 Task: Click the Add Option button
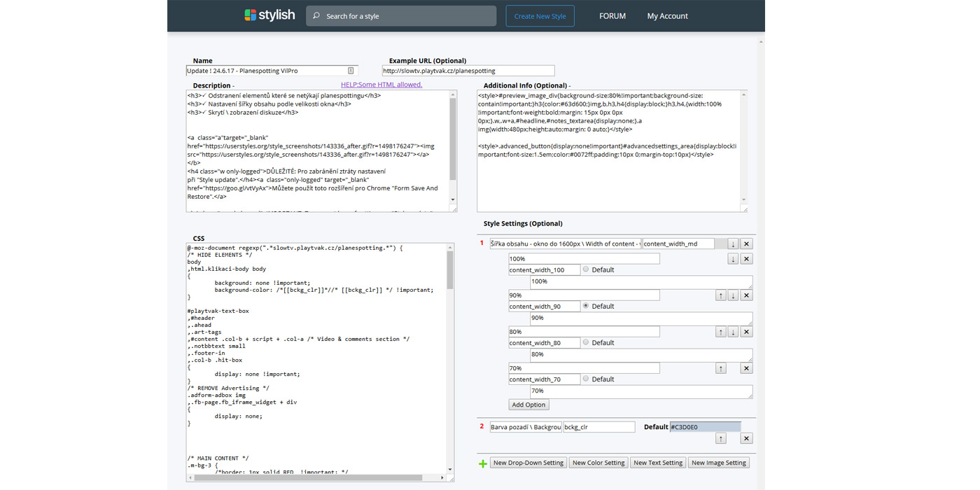528,405
